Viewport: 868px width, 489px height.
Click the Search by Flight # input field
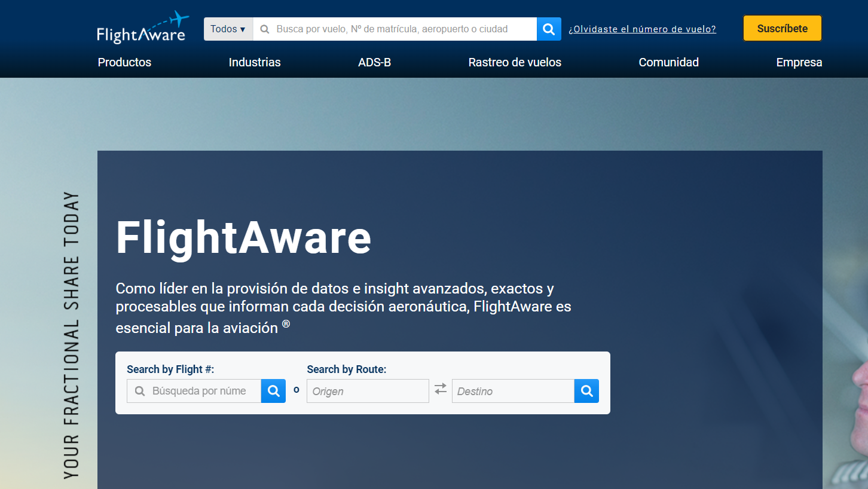click(x=194, y=391)
